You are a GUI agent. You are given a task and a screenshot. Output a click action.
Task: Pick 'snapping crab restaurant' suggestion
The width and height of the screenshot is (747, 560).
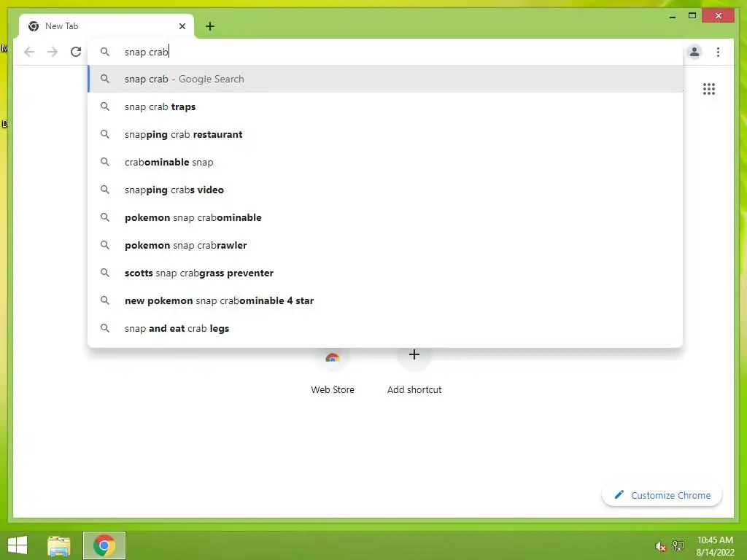(385, 134)
